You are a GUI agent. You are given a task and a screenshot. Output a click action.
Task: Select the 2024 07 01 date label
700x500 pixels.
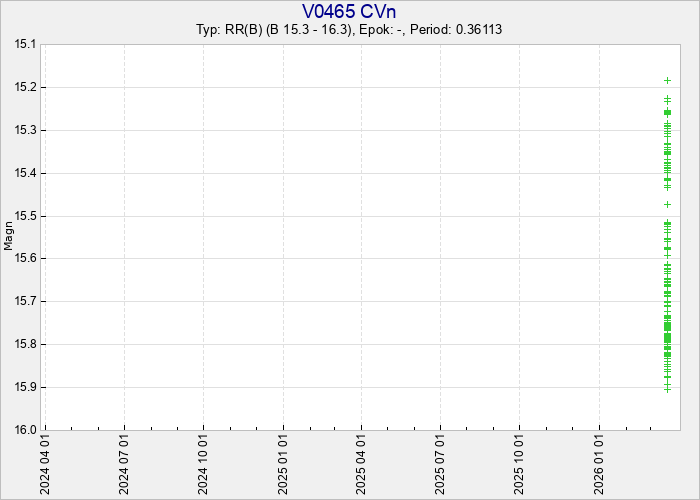[x=125, y=465]
